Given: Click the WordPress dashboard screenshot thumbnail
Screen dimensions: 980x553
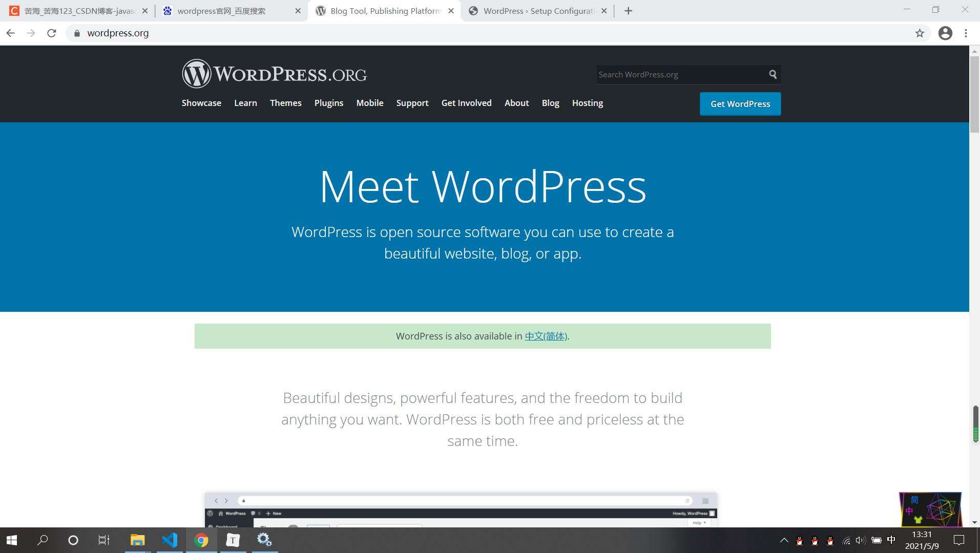Looking at the screenshot, I should (x=461, y=510).
